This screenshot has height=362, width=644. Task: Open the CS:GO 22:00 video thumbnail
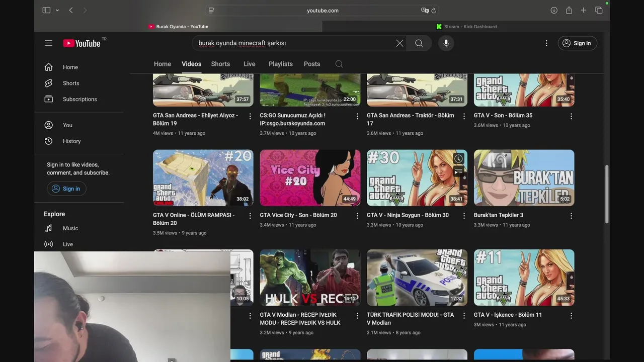point(310,90)
